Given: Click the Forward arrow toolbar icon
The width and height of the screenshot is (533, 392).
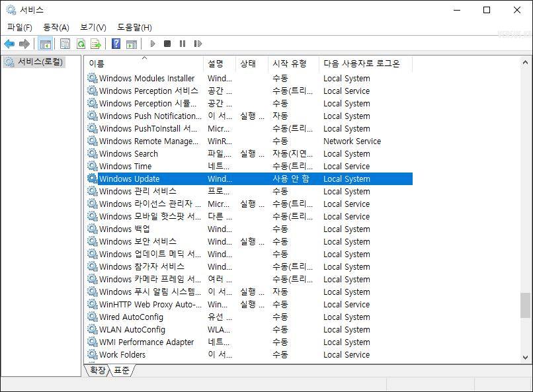Looking at the screenshot, I should point(24,44).
